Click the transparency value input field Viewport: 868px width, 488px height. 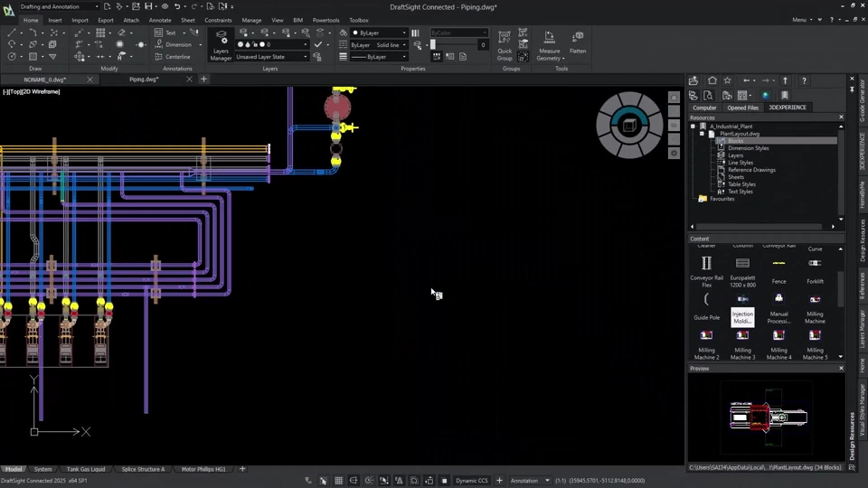(x=483, y=45)
